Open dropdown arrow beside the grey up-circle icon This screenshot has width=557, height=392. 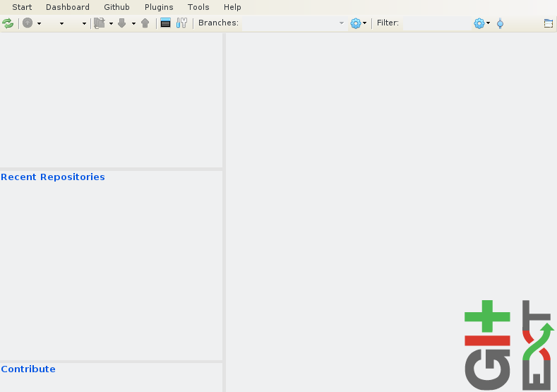[39, 23]
